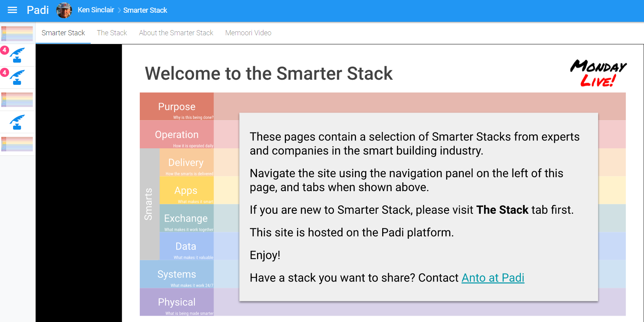Select the Physical layer block
Viewport: 644px width, 322px height.
(x=177, y=302)
